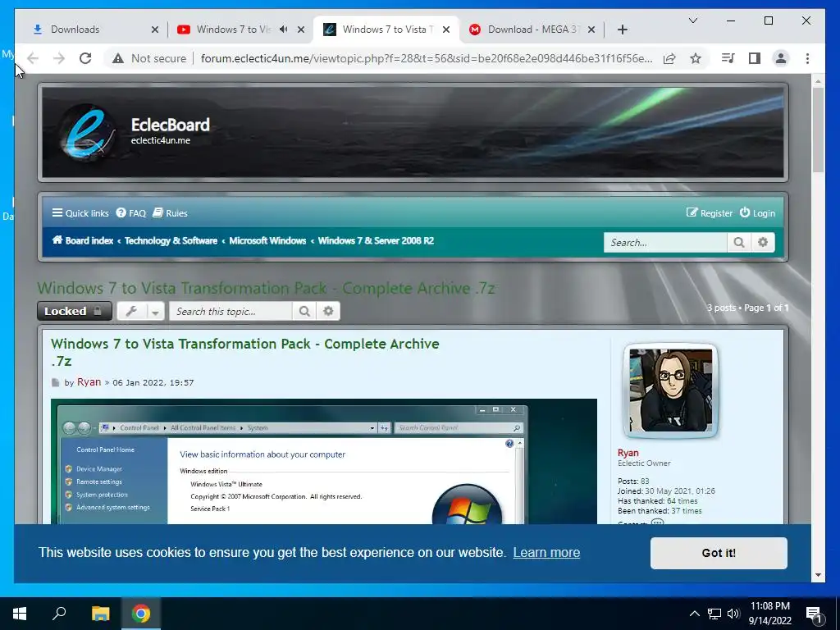840x630 pixels.
Task: Go to Technology & Software breadcrumb
Action: (x=171, y=240)
